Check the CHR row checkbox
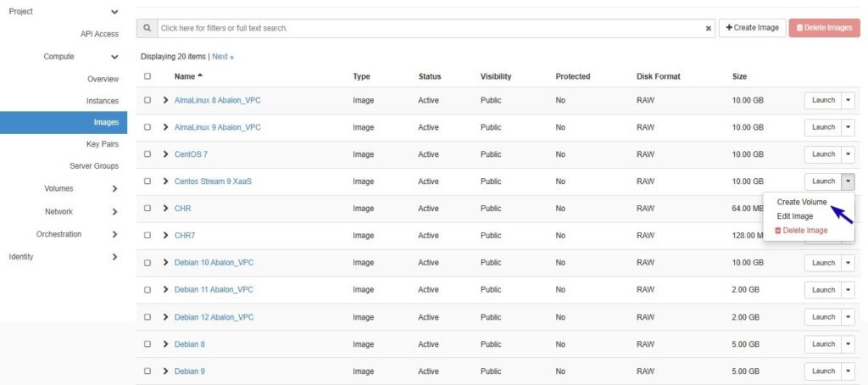The height and width of the screenshot is (385, 868). [147, 209]
